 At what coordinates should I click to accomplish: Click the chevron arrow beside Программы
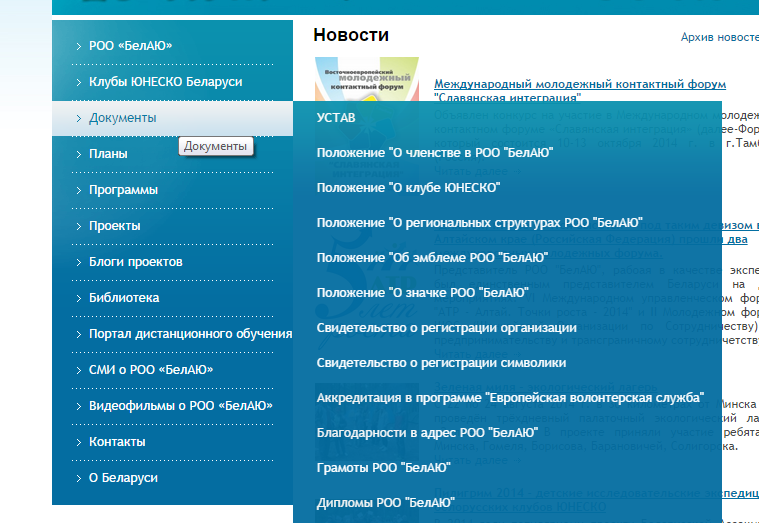[x=79, y=190]
